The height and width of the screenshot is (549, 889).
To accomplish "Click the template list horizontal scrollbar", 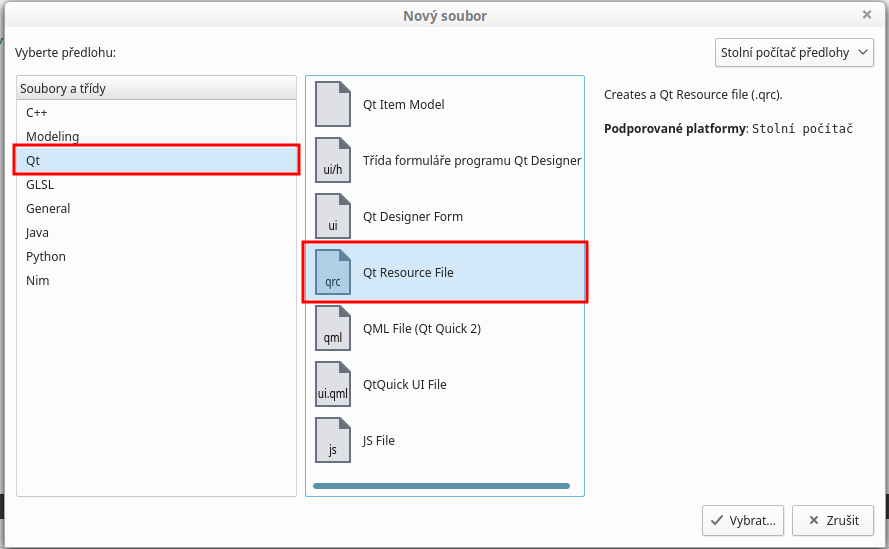I will click(x=441, y=486).
